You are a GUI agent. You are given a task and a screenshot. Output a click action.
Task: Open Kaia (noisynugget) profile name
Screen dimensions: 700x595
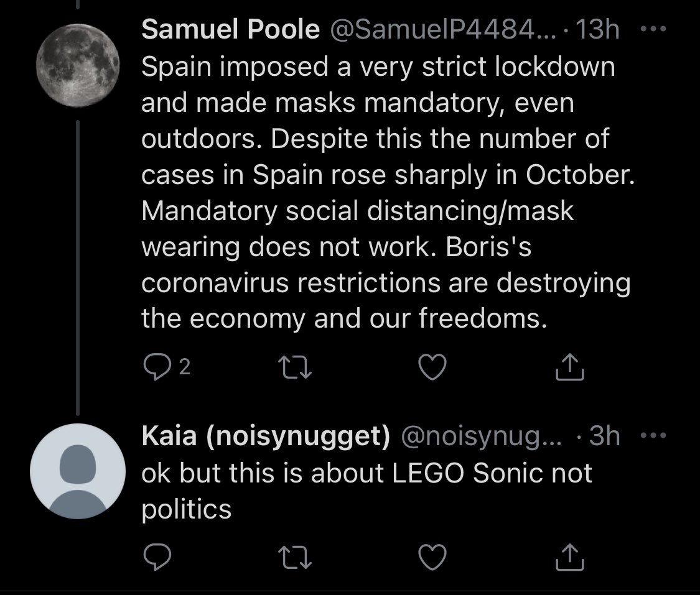click(x=266, y=435)
